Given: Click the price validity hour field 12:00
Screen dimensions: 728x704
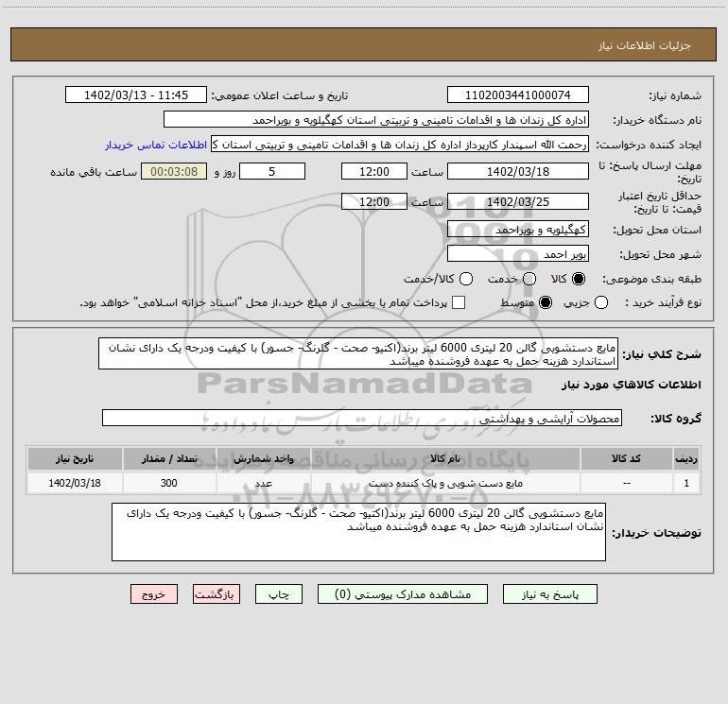Looking at the screenshot, I should [374, 202].
